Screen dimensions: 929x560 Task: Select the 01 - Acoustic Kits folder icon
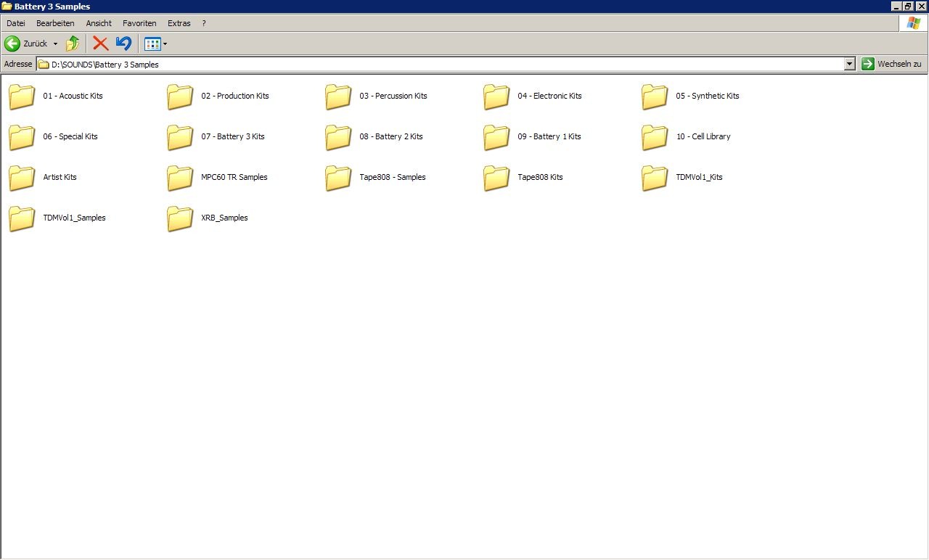point(22,96)
